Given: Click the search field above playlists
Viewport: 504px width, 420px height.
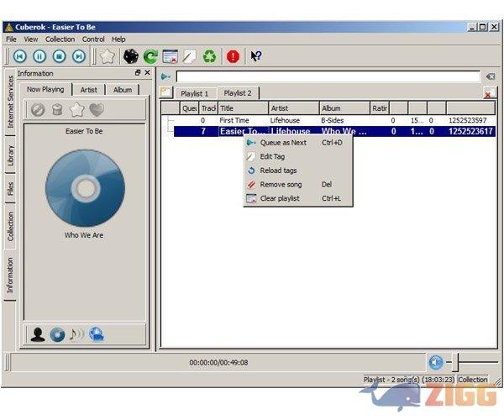Looking at the screenshot, I should coord(328,76).
